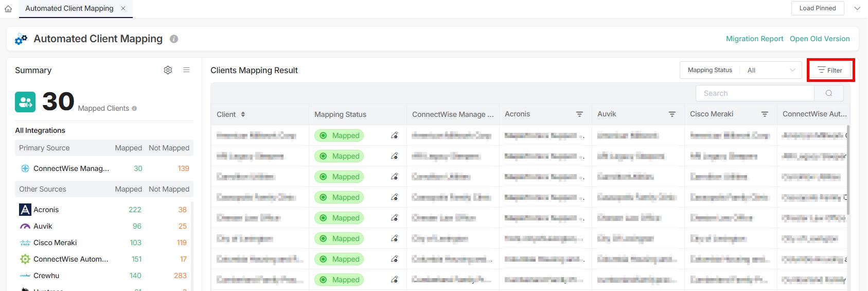Click the Mapped Clients people icon

[25, 102]
